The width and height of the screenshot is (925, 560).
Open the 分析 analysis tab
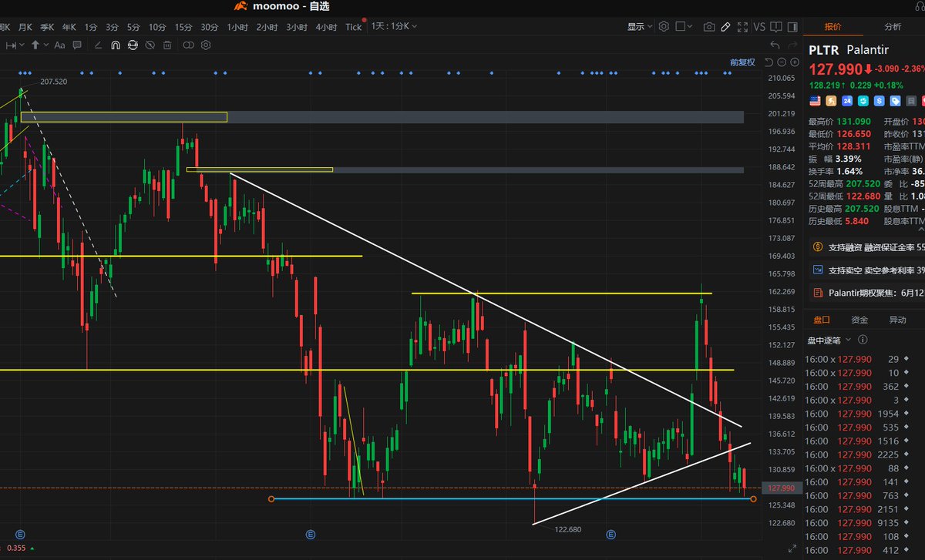(x=893, y=26)
